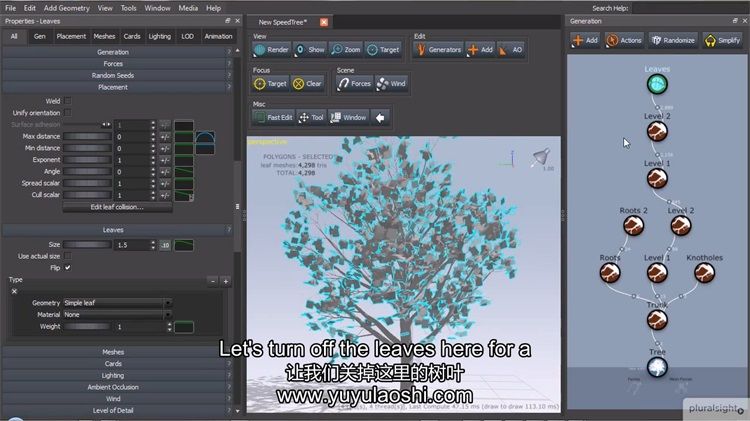Uncheck the Flip checkbox

click(x=67, y=267)
